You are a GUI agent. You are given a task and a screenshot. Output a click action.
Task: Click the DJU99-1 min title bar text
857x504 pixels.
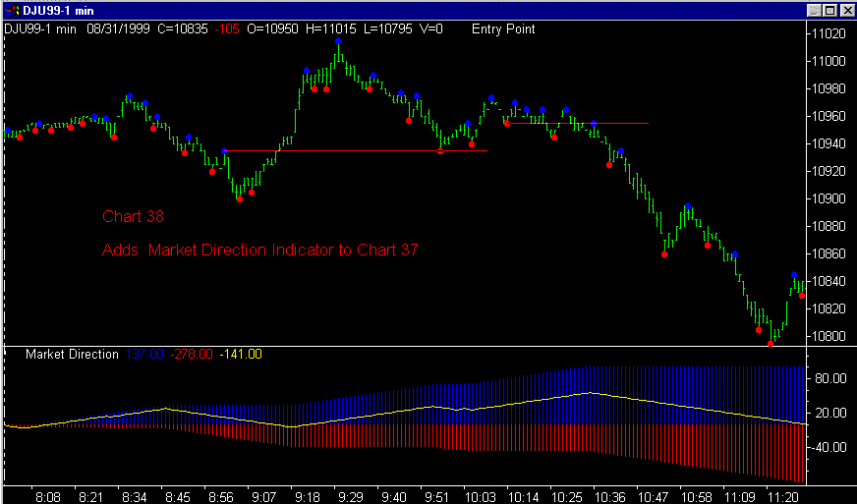tap(58, 11)
